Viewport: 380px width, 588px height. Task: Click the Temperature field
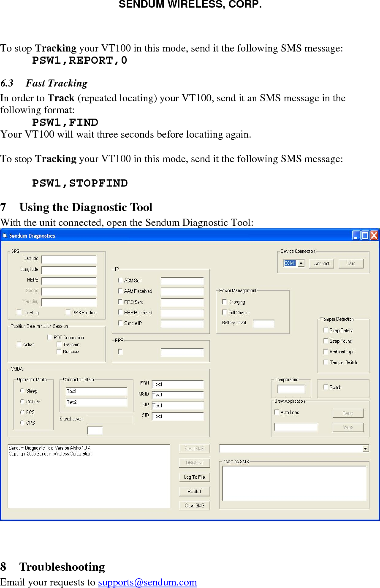tap(291, 389)
